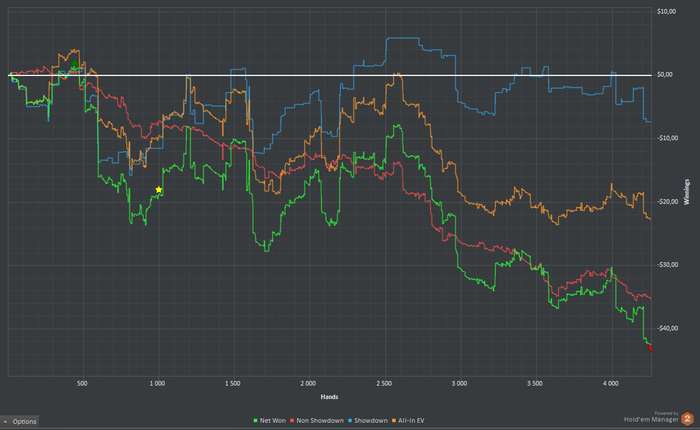
Task: Click the -$20,00 winnings axis label
Action: (x=667, y=202)
